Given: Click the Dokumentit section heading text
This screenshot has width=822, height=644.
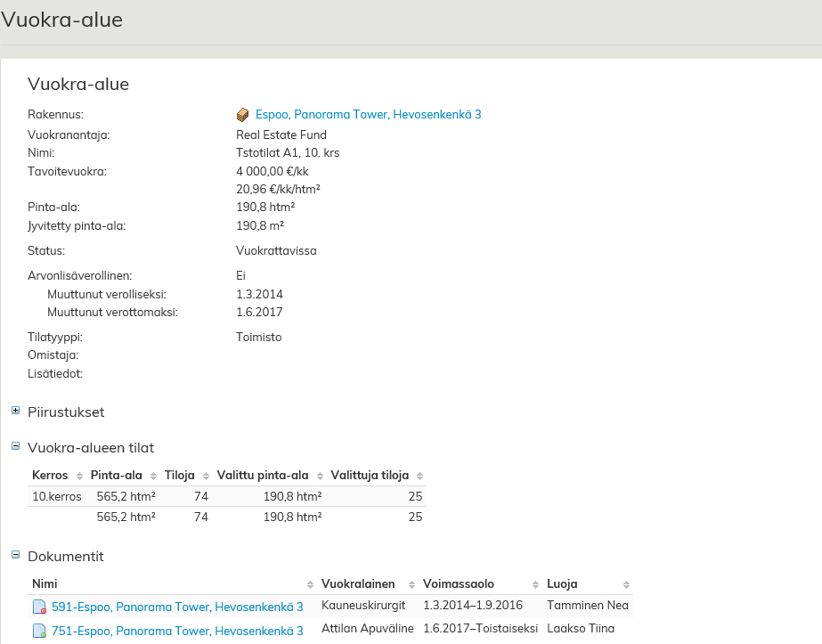Looking at the screenshot, I should click(x=66, y=557).
